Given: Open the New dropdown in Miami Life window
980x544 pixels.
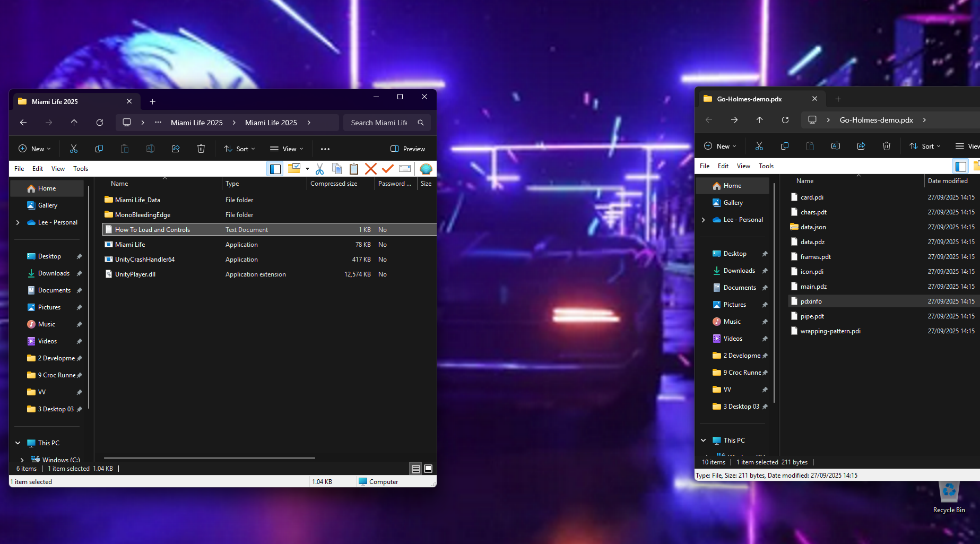Looking at the screenshot, I should click(35, 149).
